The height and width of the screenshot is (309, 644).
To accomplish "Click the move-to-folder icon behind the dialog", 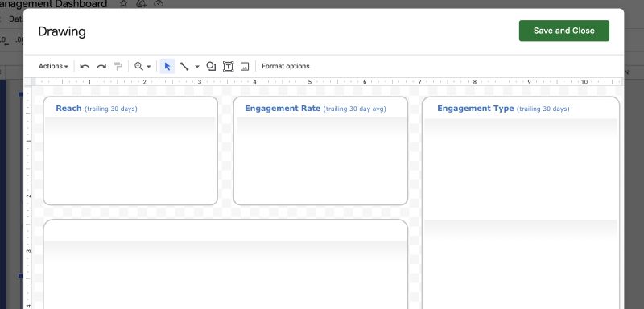I will [141, 4].
